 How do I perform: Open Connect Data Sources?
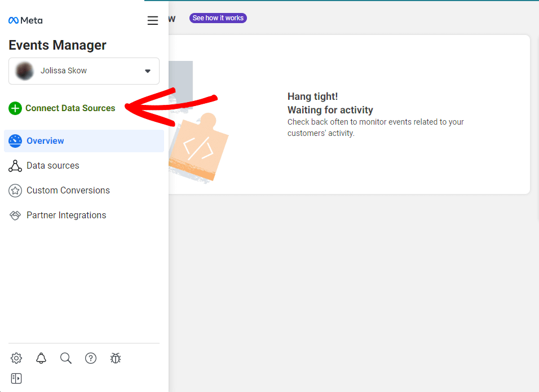[x=69, y=108]
